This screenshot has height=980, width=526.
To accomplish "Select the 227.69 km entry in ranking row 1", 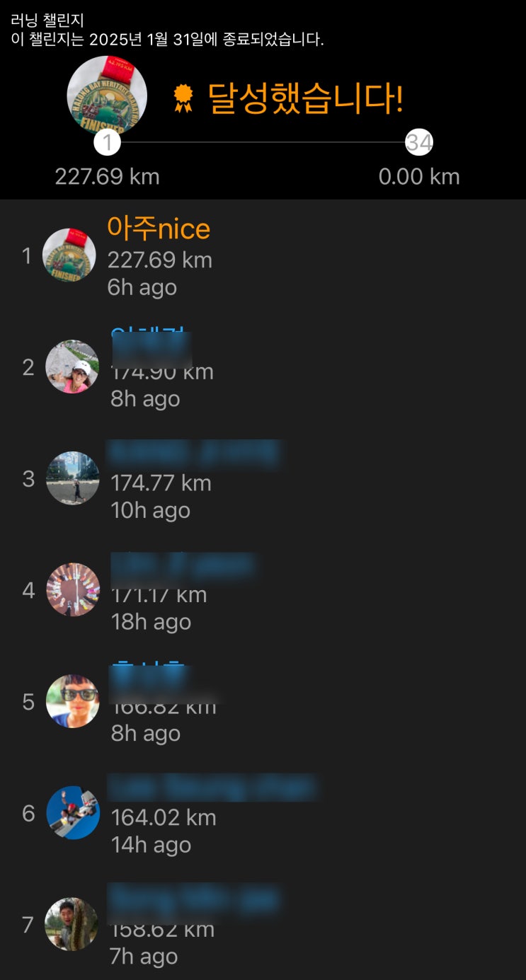I will (160, 260).
